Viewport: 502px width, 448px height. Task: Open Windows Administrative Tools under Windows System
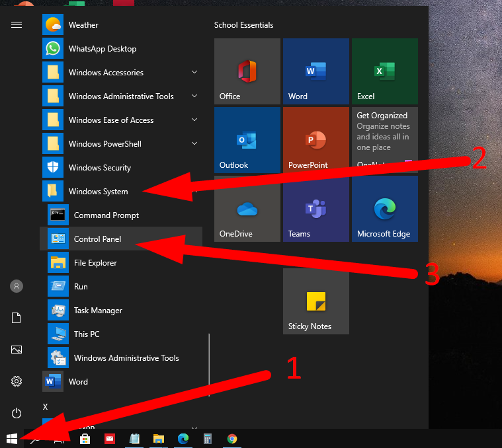pyautogui.click(x=122, y=358)
